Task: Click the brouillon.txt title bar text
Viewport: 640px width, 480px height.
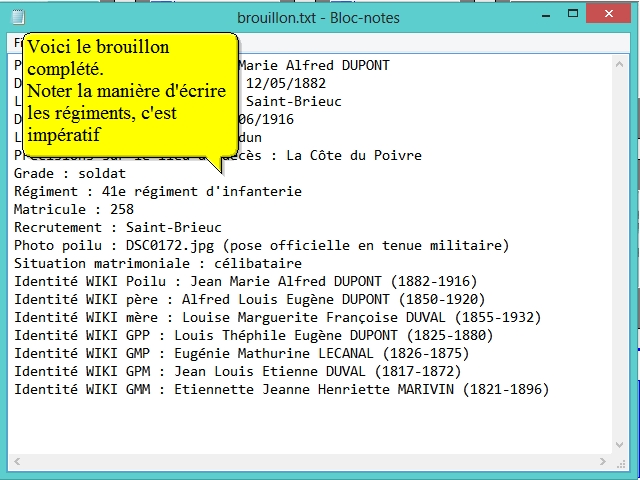Action: (x=318, y=17)
